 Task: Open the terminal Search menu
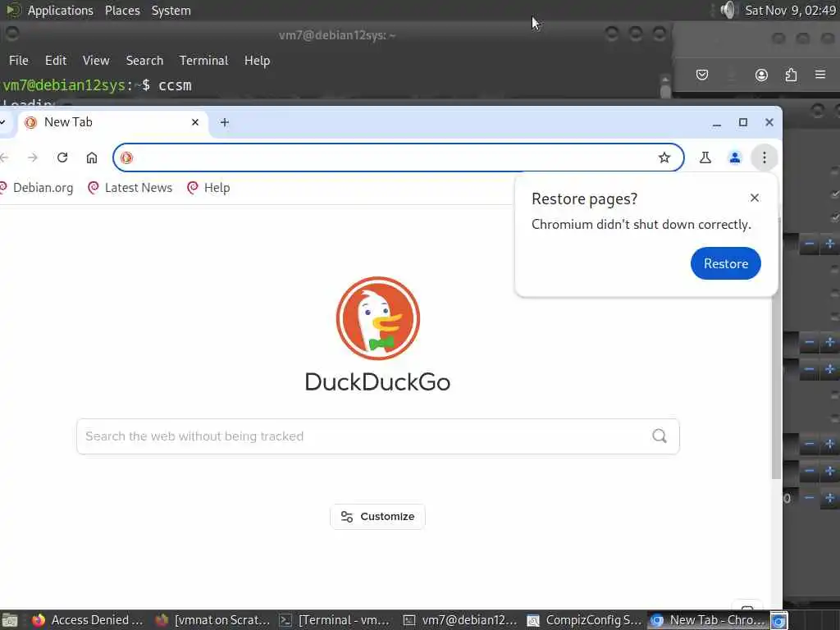point(144,61)
